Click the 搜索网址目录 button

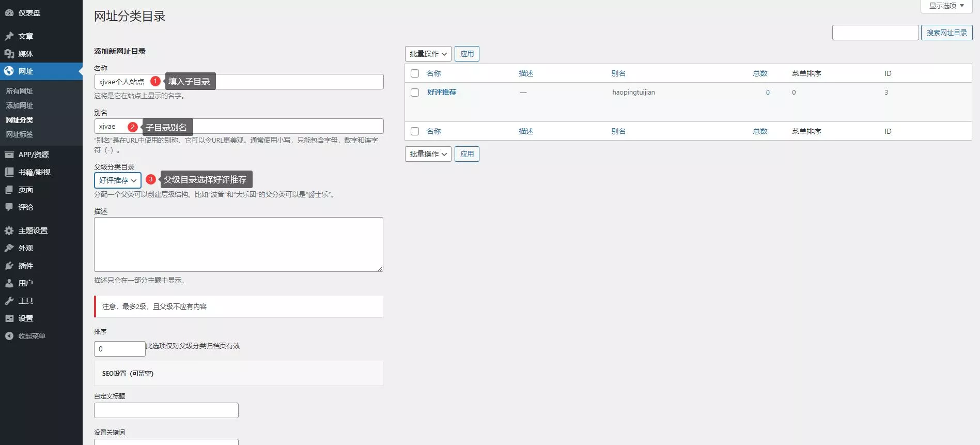[946, 33]
